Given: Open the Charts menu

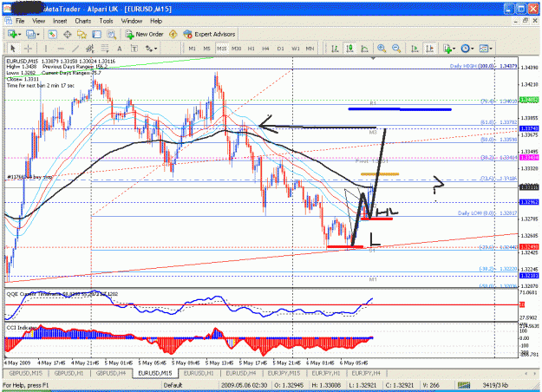Looking at the screenshot, I should point(83,21).
